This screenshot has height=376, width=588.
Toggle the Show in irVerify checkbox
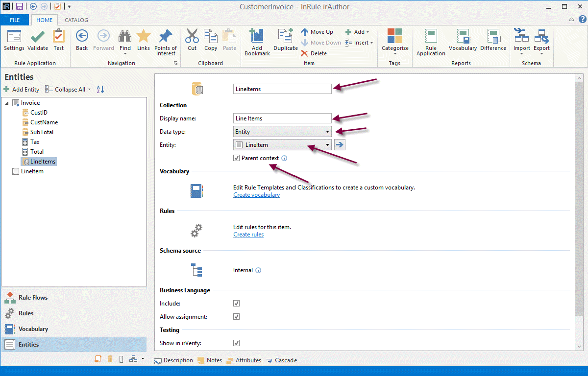coord(237,343)
